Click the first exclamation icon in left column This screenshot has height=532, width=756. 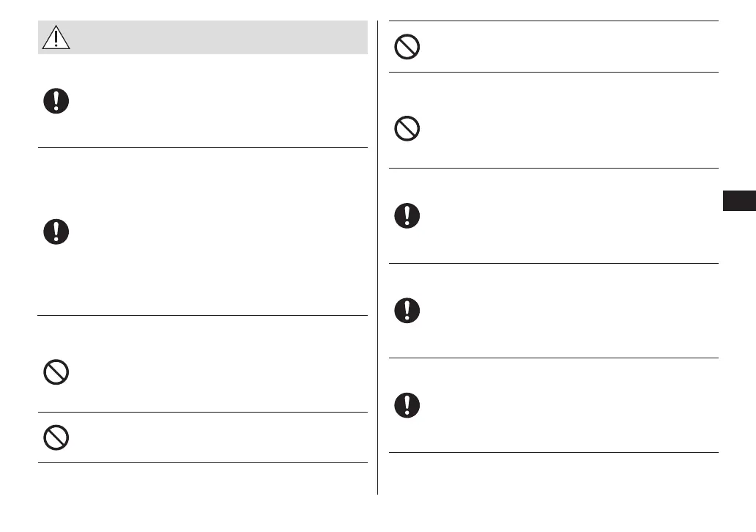[56, 100]
